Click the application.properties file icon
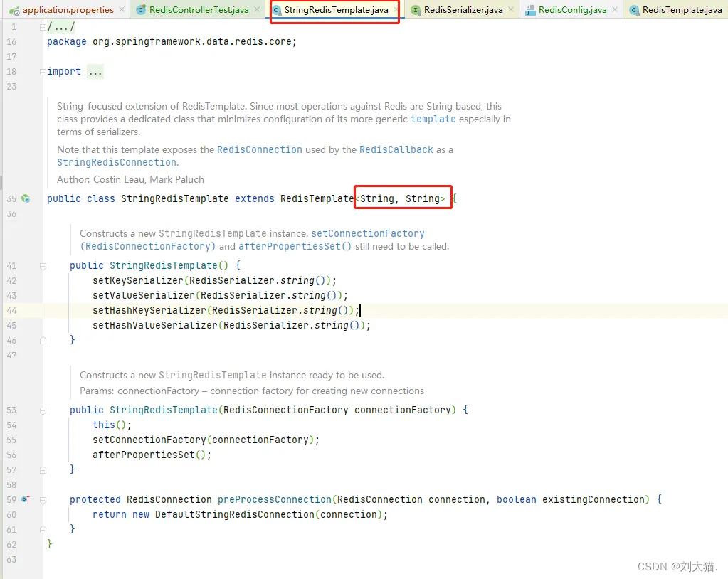 (x=14, y=10)
